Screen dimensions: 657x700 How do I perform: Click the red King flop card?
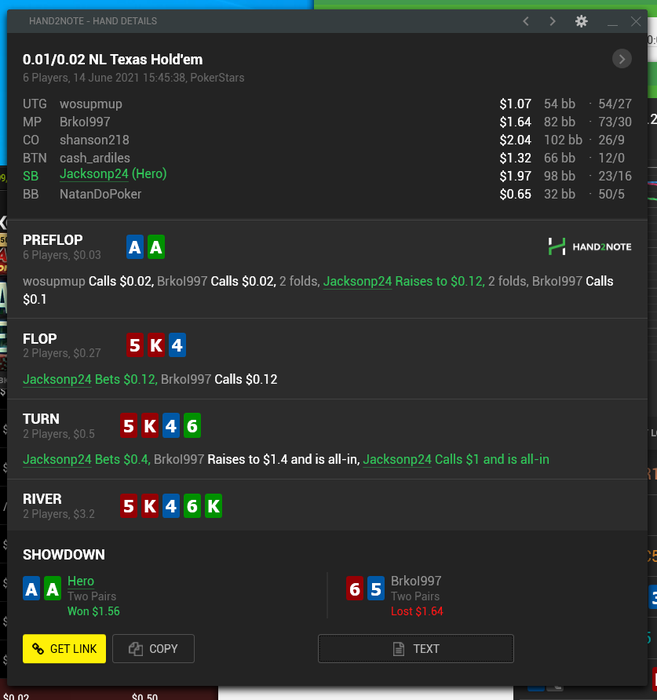[156, 345]
